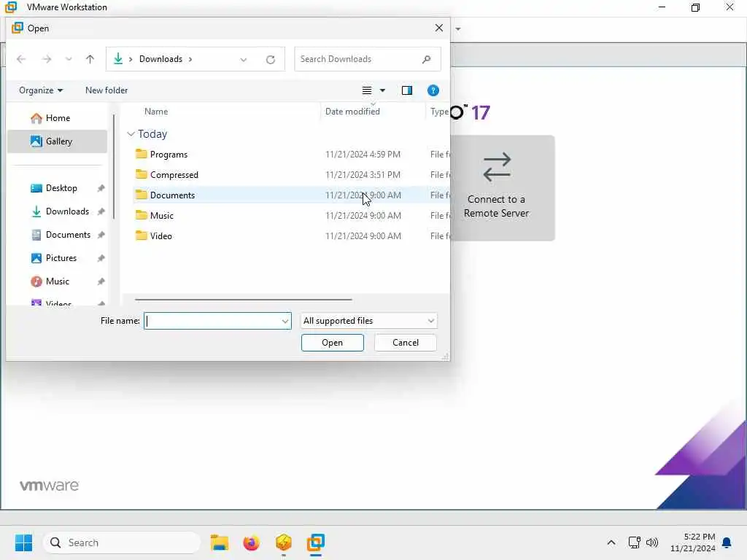Go back using the back arrow
The height and width of the screenshot is (560, 747).
tap(21, 59)
